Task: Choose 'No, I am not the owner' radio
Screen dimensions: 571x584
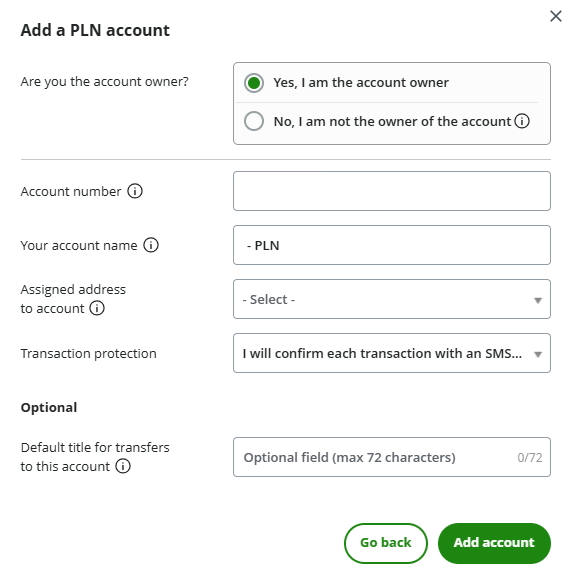Action: pos(254,121)
